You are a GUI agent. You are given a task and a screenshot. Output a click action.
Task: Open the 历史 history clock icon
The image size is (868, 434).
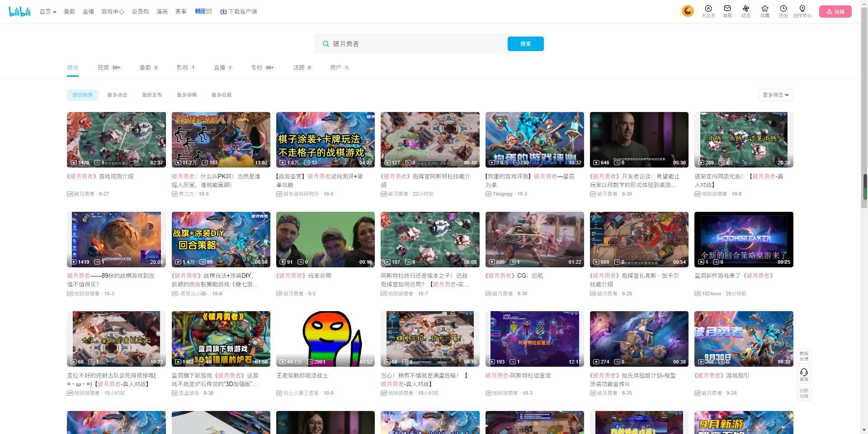783,11
